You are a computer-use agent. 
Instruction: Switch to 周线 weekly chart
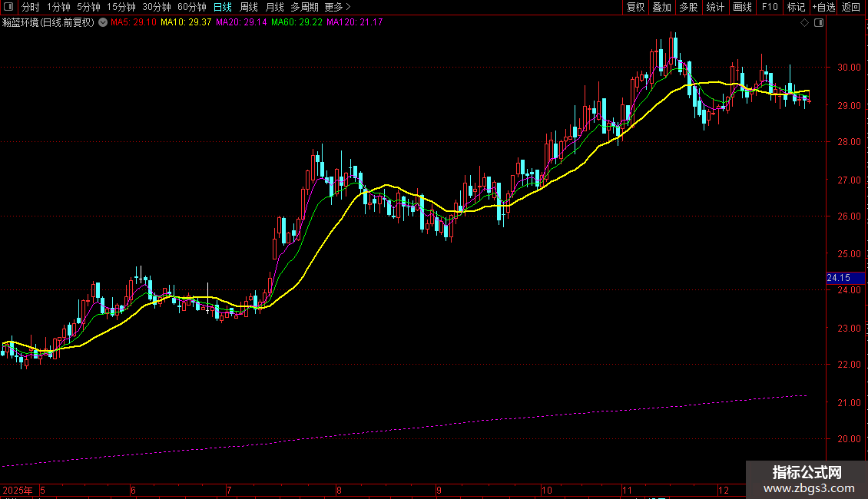(x=249, y=7)
